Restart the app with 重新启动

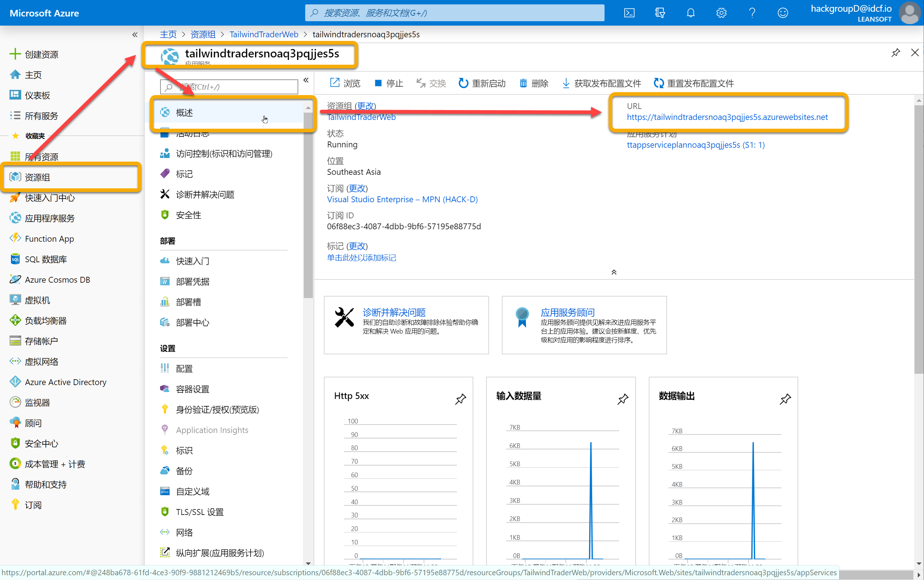coord(482,83)
